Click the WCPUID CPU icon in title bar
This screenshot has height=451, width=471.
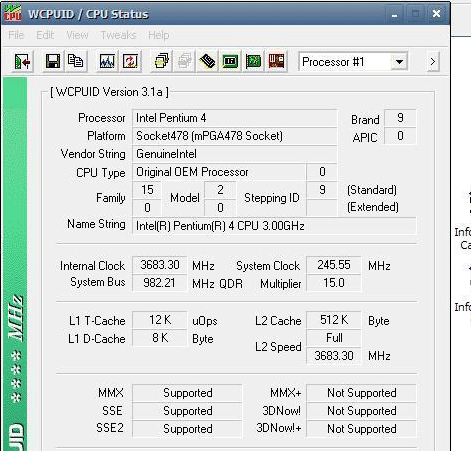[13, 14]
